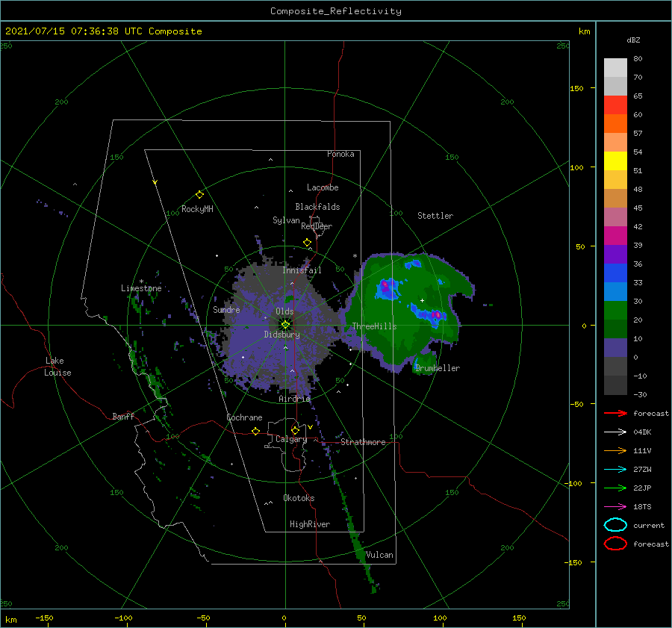Click the RockyMH label
The height and width of the screenshot is (628, 672).
(198, 209)
